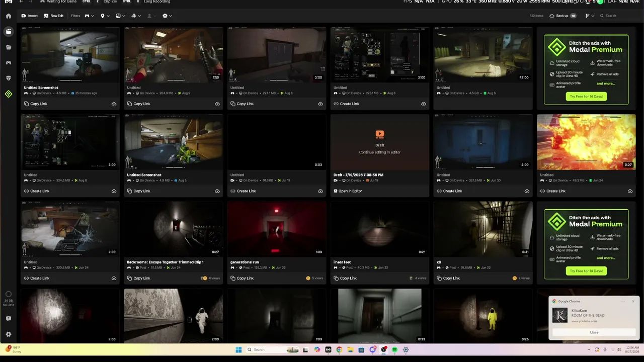Screen dimensions: 644x362
Task: Open the chat bubble icon in the sidebar
Action: (x=9, y=319)
